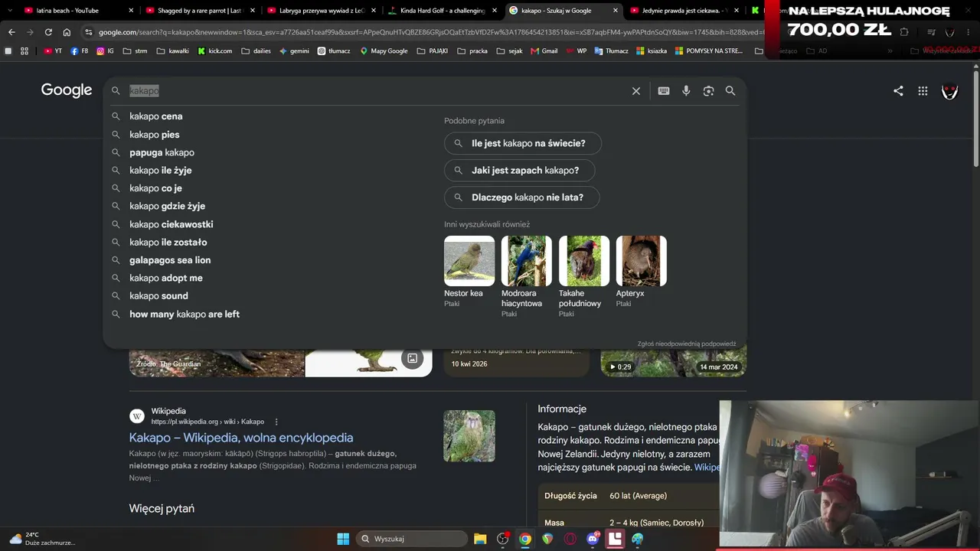
Task: Open the Mapy Google bookmark
Action: [x=384, y=51]
